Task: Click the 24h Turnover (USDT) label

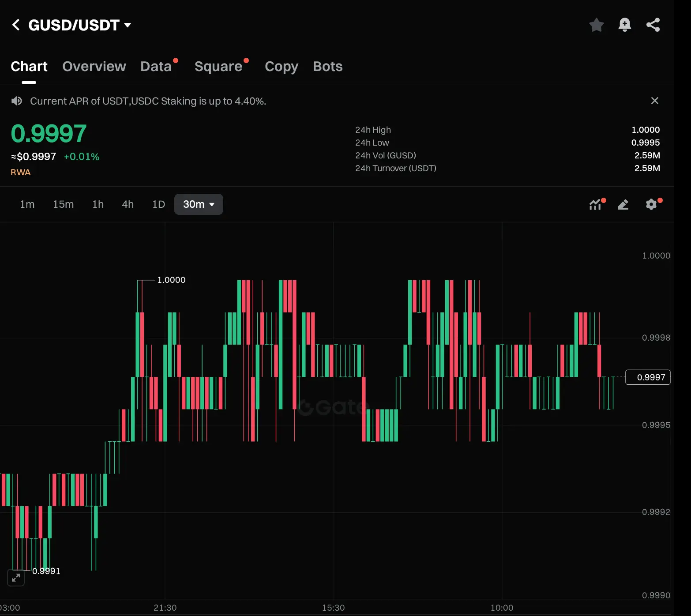Action: [396, 168]
